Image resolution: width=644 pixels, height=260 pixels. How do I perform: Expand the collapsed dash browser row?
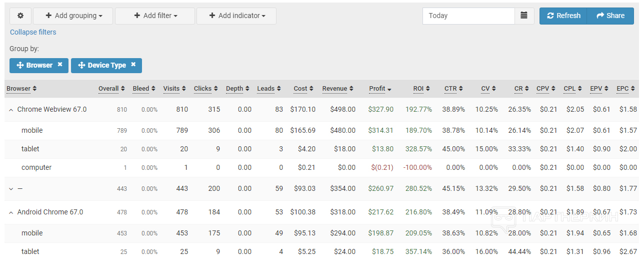11,189
